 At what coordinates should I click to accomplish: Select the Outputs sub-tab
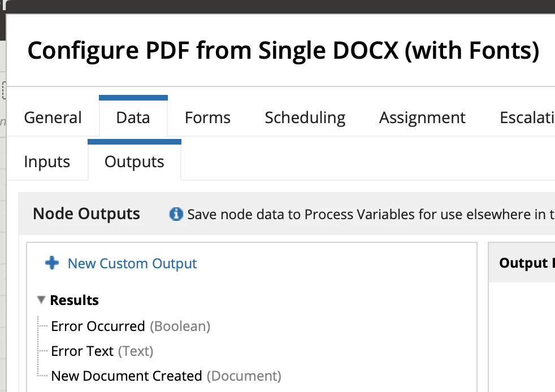click(x=134, y=162)
